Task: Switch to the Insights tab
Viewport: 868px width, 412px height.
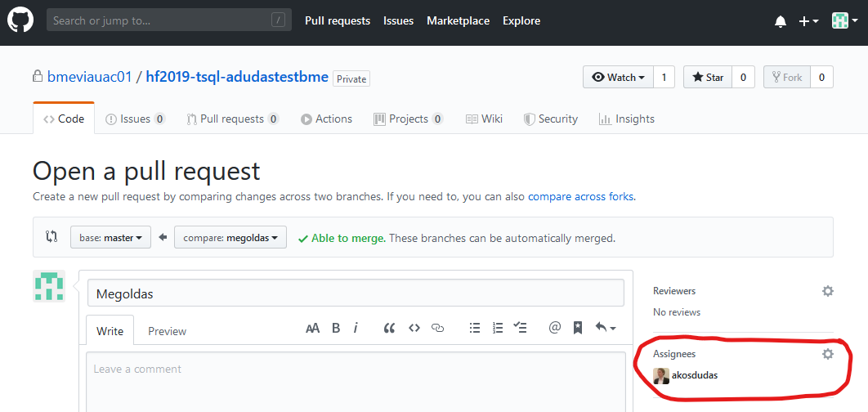Action: coord(627,119)
